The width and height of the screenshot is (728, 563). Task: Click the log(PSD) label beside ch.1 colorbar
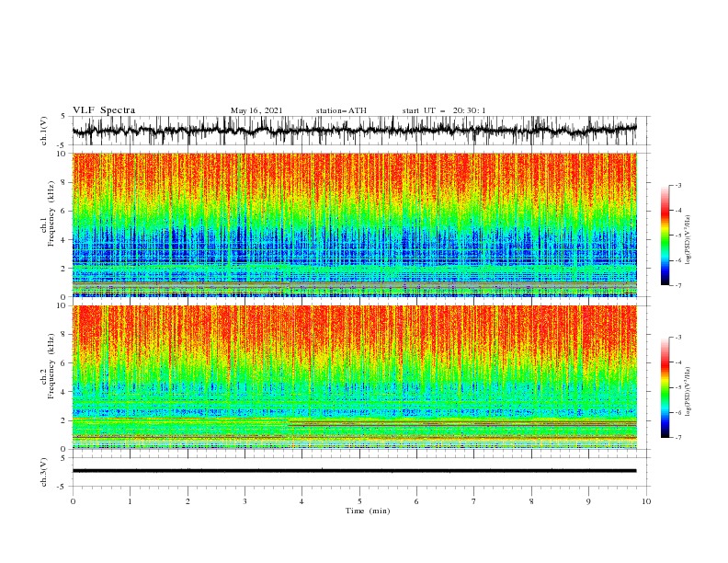(688, 240)
